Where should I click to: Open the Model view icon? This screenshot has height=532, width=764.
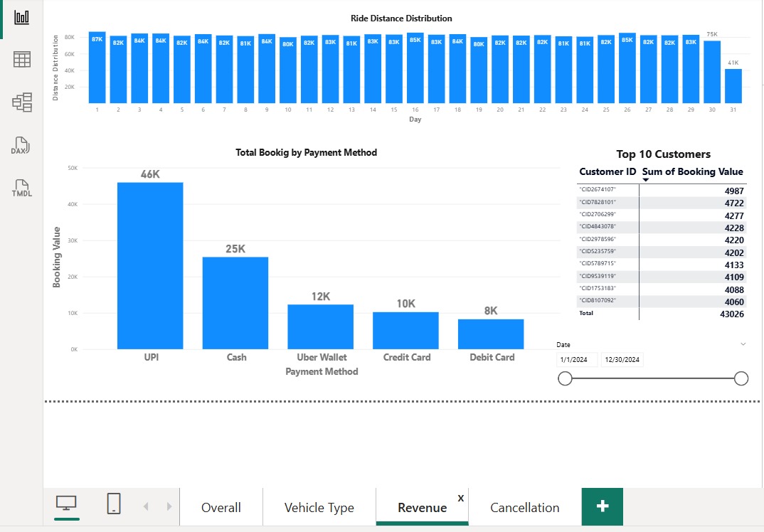[22, 102]
